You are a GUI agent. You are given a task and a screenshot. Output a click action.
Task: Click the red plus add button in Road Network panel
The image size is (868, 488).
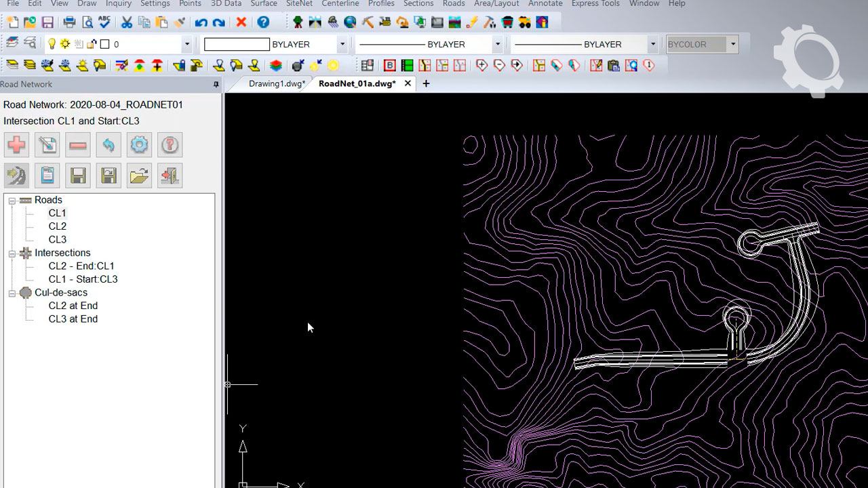(x=17, y=144)
